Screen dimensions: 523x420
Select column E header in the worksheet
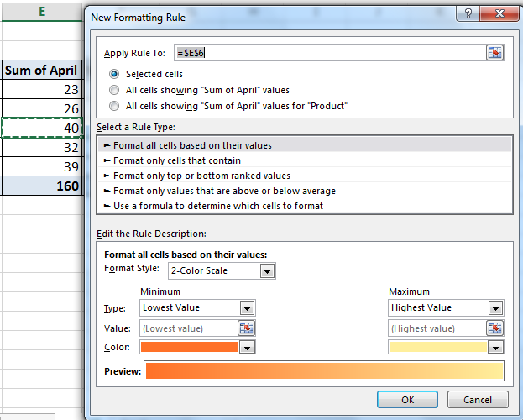(42, 11)
